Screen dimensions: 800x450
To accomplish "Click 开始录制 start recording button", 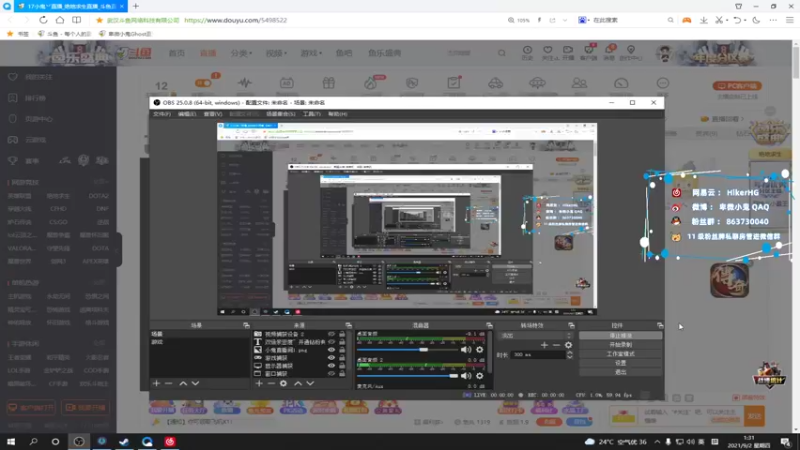I will click(x=620, y=345).
